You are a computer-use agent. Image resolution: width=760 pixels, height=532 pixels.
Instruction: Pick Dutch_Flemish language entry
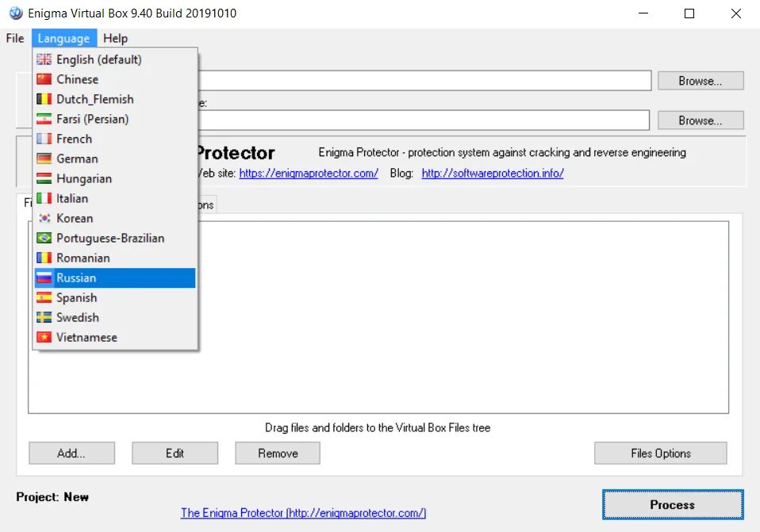pyautogui.click(x=115, y=99)
